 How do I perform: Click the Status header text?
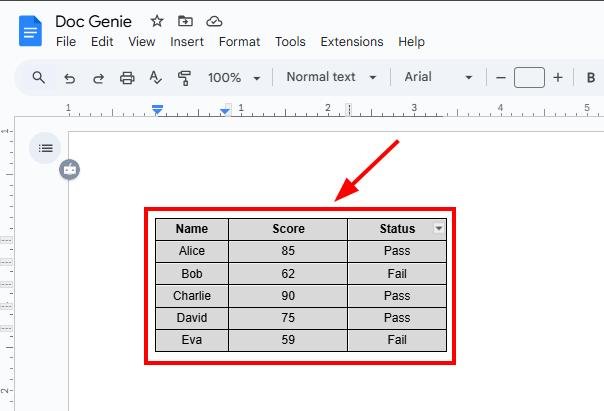coord(397,229)
